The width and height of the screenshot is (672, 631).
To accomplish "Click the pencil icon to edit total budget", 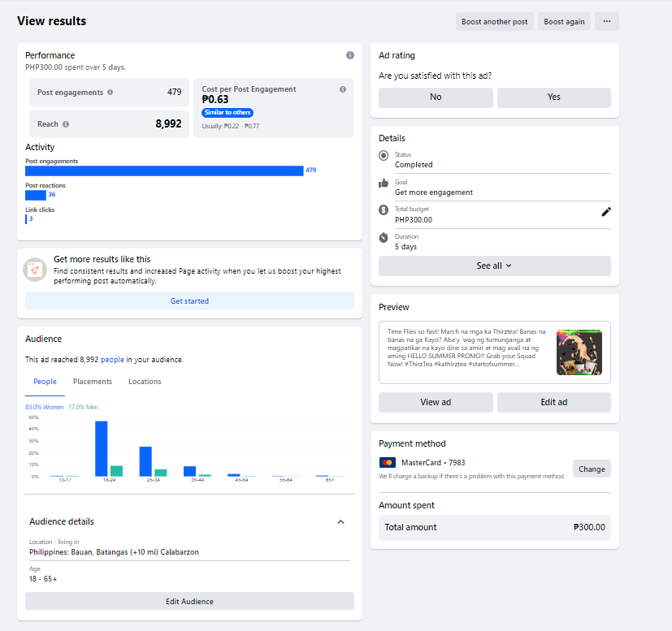I will pyautogui.click(x=606, y=212).
